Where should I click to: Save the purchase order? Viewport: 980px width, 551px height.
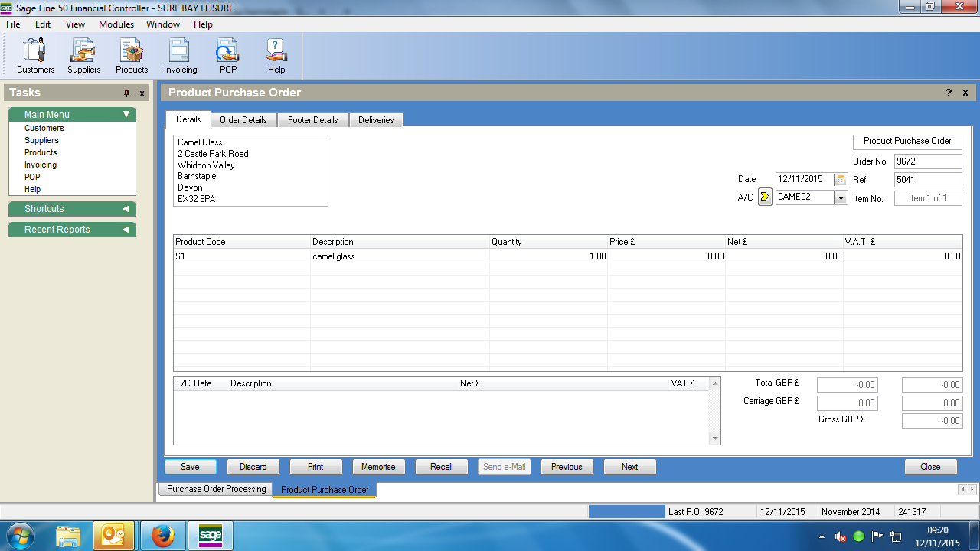tap(190, 467)
